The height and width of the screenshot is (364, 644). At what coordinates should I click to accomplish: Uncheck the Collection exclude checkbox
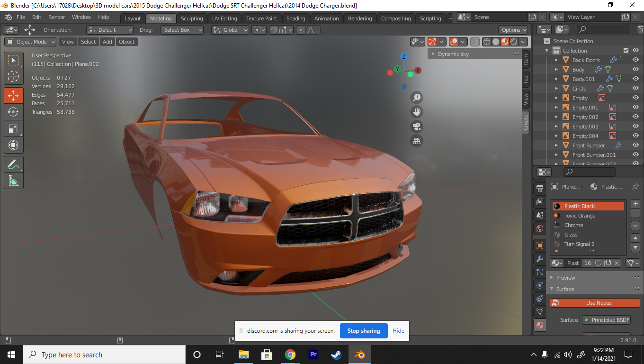[626, 51]
